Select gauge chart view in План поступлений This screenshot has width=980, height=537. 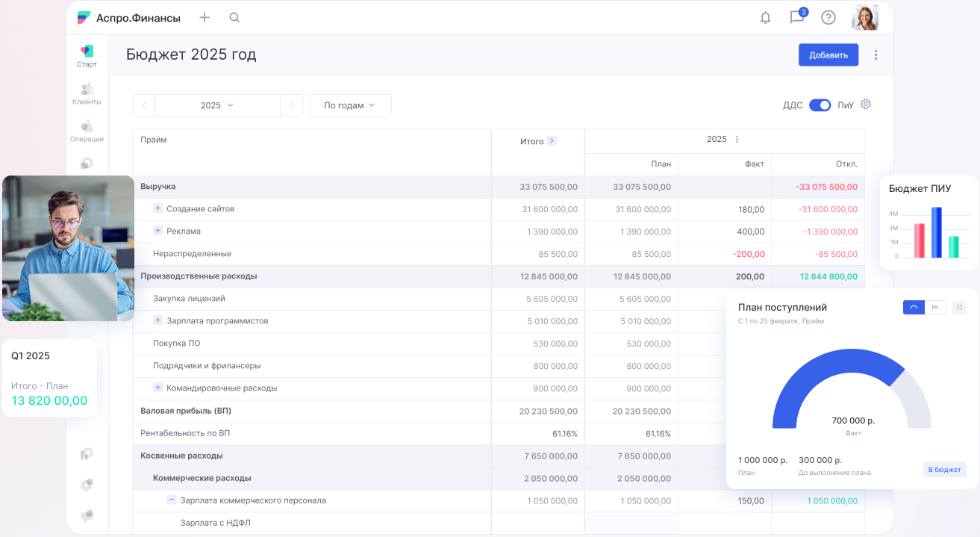[x=914, y=307]
